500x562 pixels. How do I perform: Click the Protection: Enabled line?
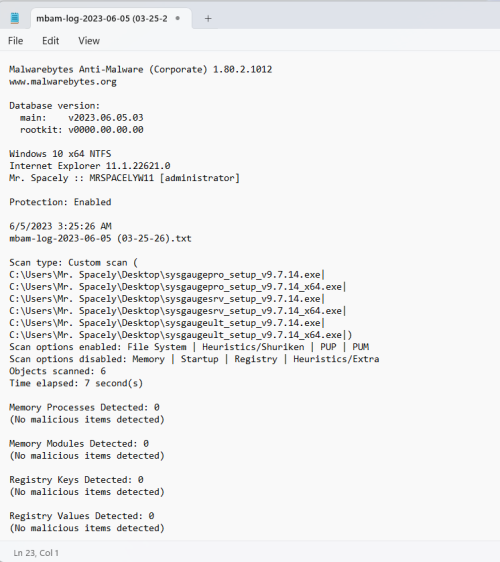coord(60,202)
